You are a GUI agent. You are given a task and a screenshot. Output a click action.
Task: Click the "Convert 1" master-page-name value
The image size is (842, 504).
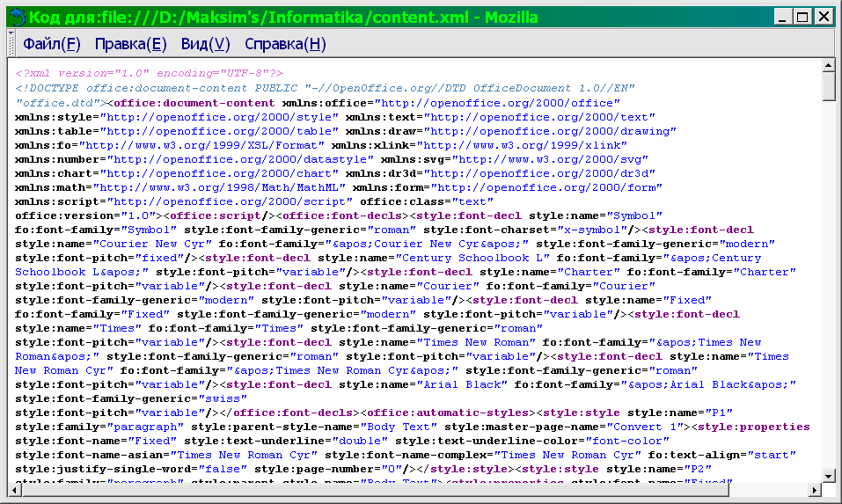pyautogui.click(x=645, y=427)
